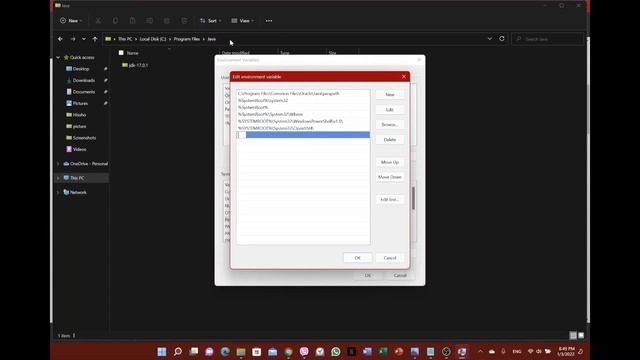Click the Edit button in the path dialog
640x360 pixels.
pyautogui.click(x=390, y=110)
